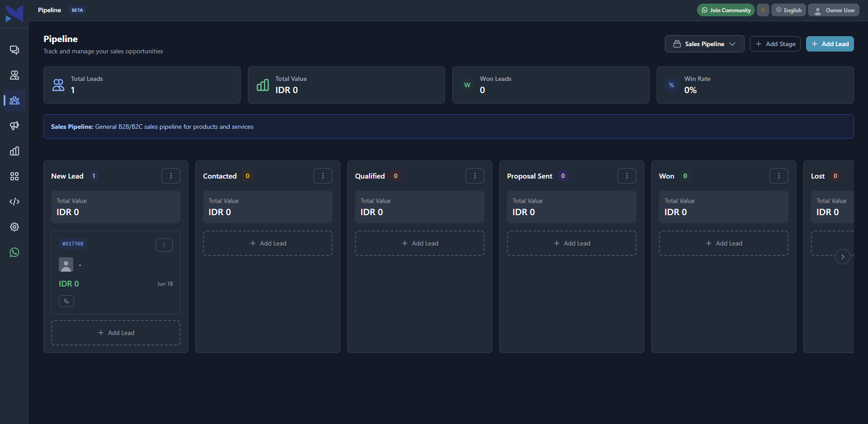Viewport: 868px width, 424px height.
Task: Open the conversations chat sidebar icon
Action: click(14, 50)
